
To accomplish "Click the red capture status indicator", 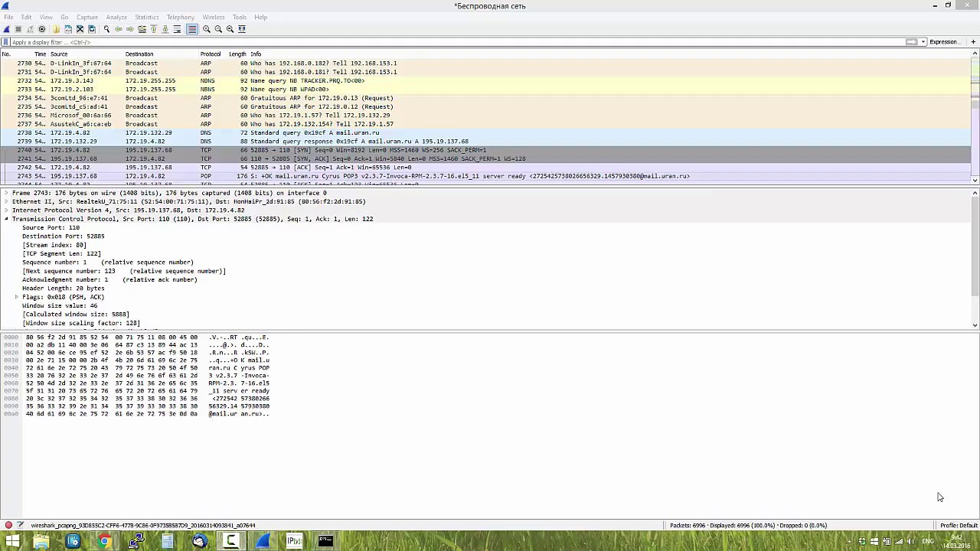I will point(8,526).
